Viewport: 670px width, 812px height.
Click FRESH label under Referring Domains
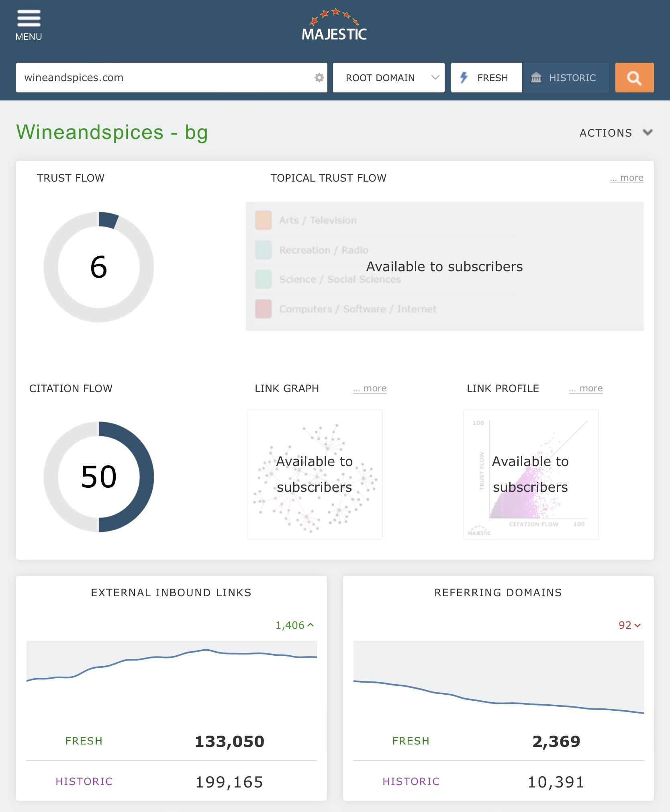411,741
